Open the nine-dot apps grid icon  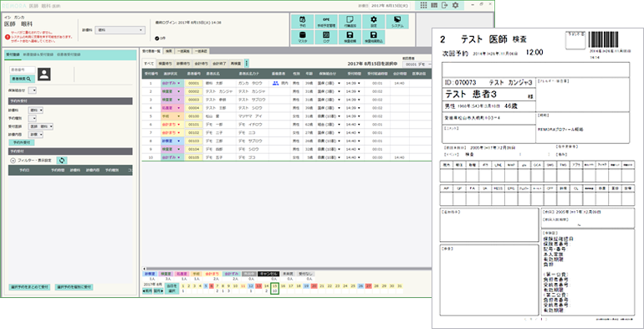(424, 5)
